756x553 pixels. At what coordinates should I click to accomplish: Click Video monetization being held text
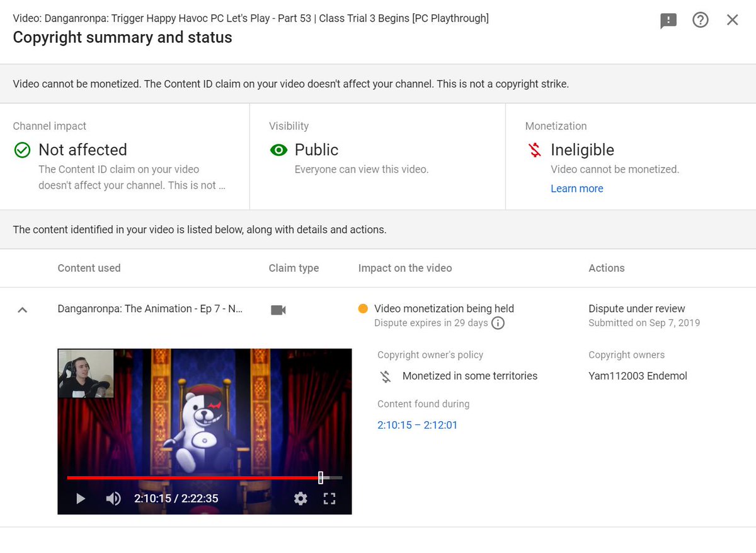444,308
